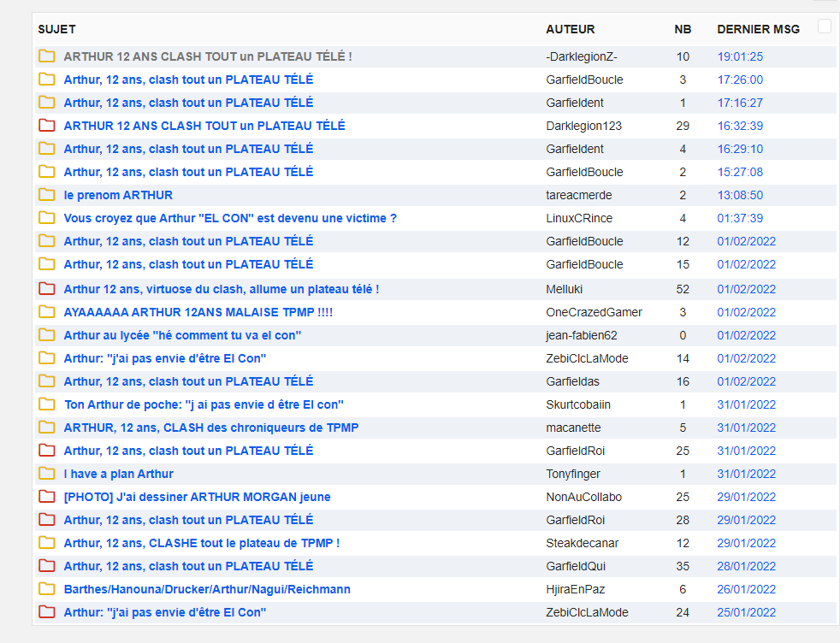Click last message date 25/01/2022 of ZebiClcLaMode
Image resolution: width=840 pixels, height=643 pixels.
pos(746,612)
